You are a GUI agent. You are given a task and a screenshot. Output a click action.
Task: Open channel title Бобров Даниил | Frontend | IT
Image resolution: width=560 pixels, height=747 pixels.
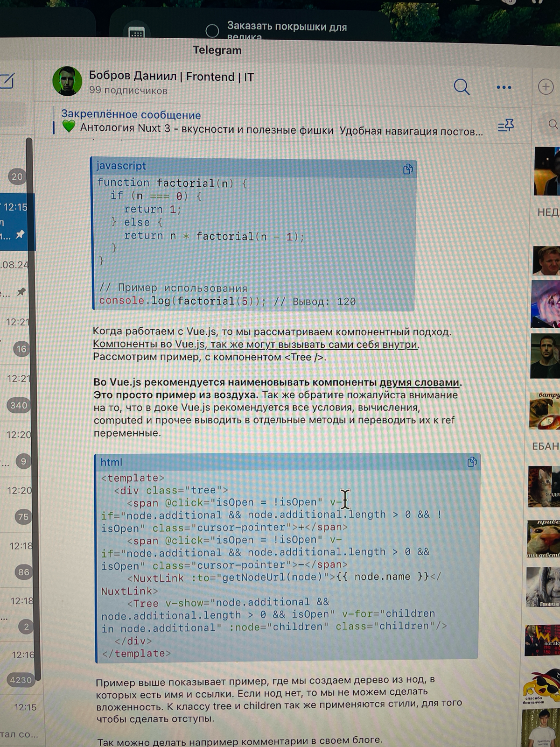click(x=171, y=77)
